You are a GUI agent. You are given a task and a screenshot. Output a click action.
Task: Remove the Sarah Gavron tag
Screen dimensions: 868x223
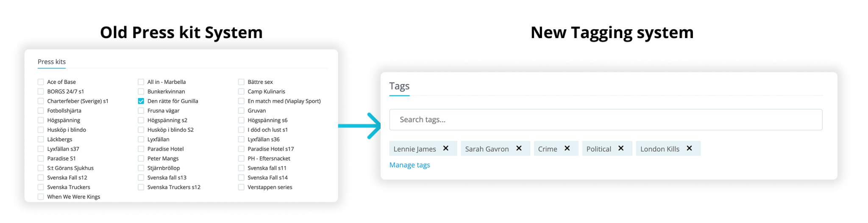tap(519, 148)
